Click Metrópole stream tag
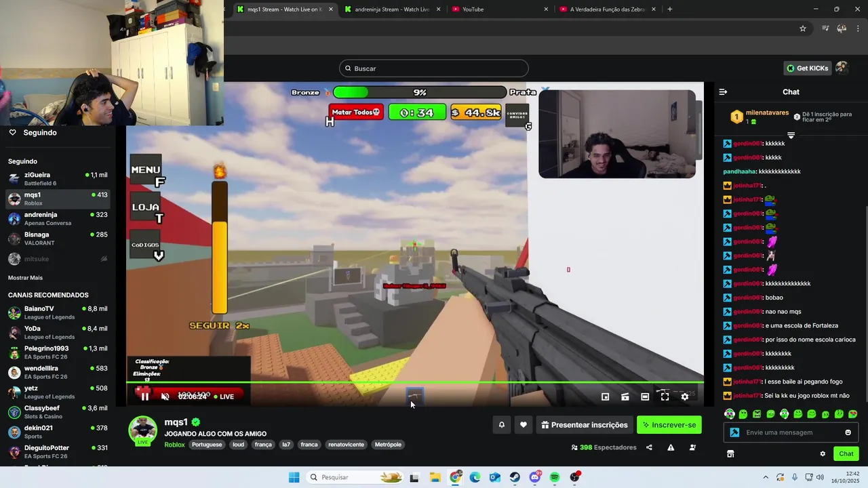Image resolution: width=868 pixels, height=488 pixels. click(x=388, y=445)
